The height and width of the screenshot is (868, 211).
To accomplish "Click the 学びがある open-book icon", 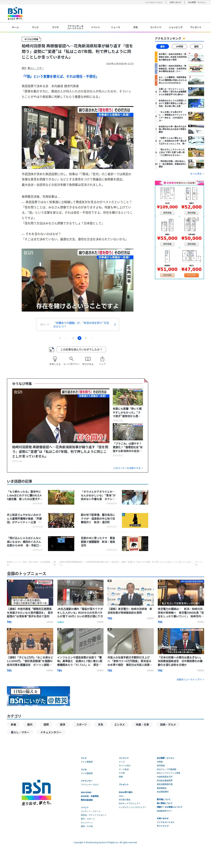I will tap(88, 359).
